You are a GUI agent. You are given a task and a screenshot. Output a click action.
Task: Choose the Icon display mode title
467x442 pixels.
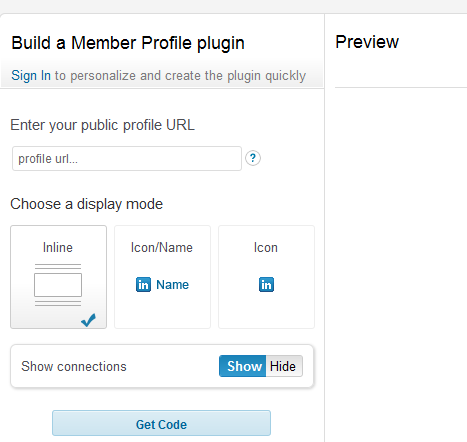coord(266,248)
